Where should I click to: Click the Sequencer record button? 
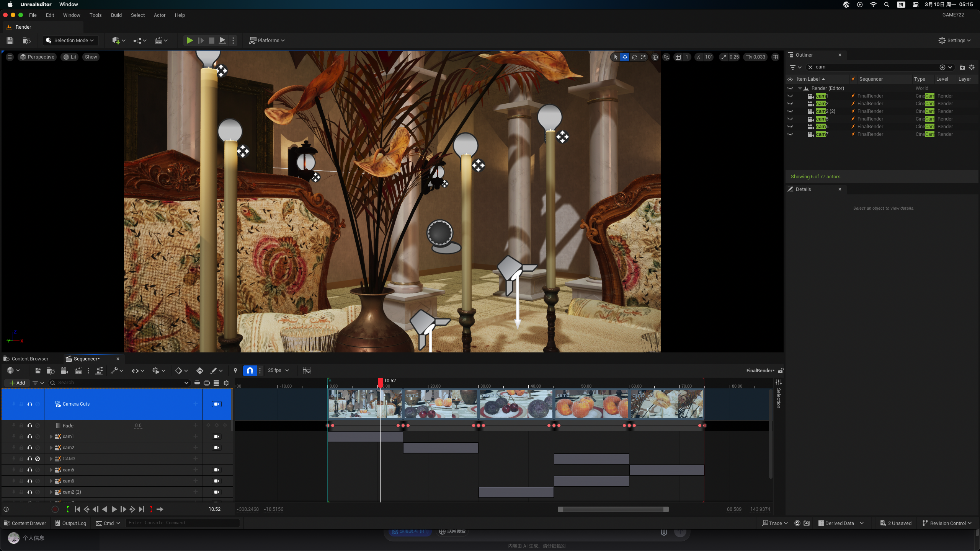tap(55, 509)
